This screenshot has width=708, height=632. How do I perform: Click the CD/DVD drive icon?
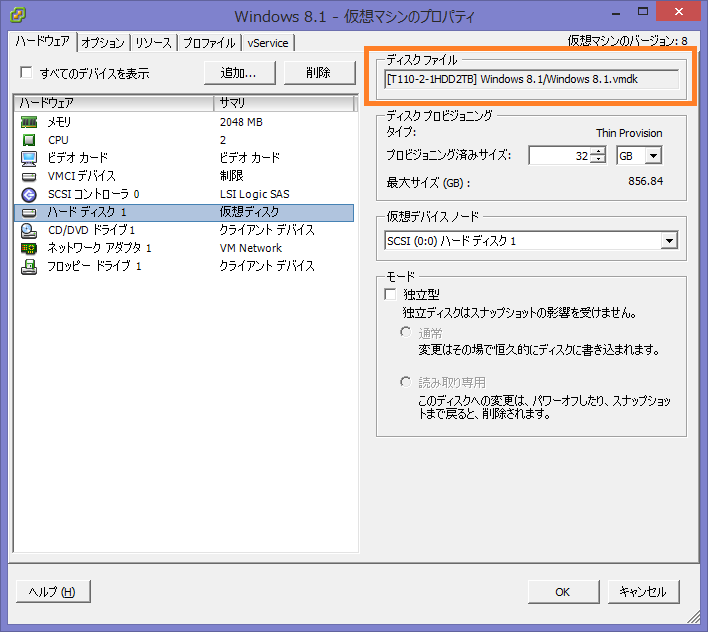(x=29, y=230)
